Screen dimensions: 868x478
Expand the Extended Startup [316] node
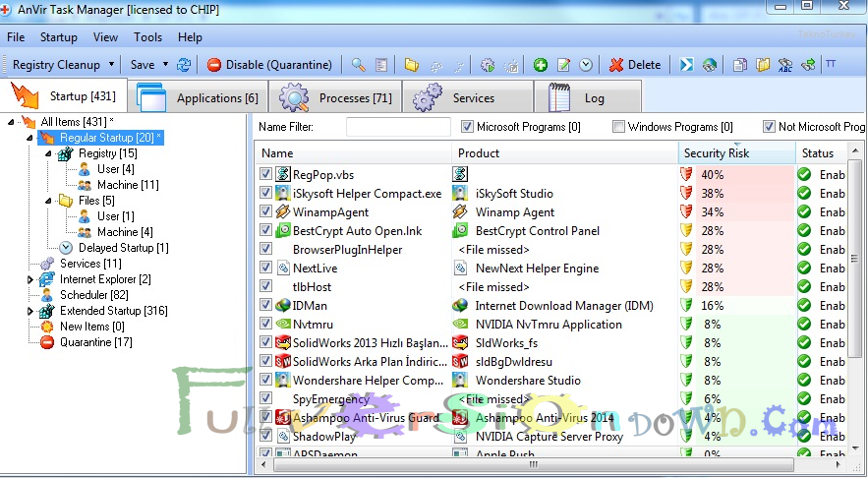point(30,311)
